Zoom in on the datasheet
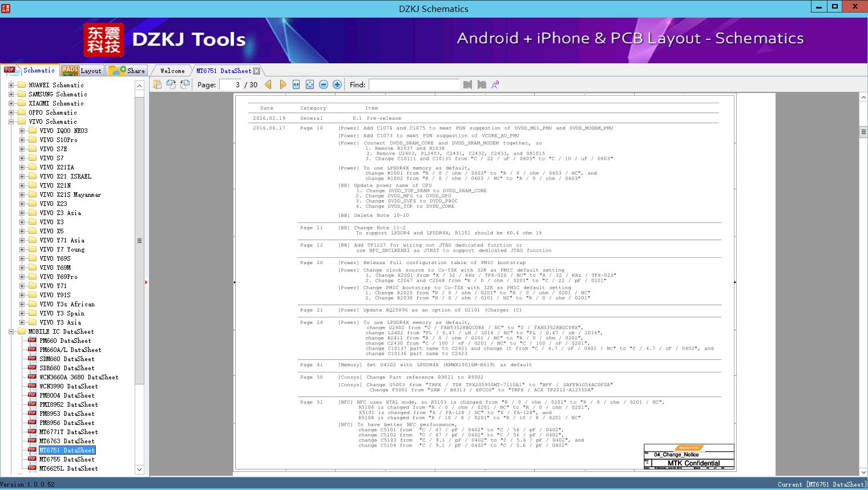The height and width of the screenshot is (490, 868). [337, 84]
